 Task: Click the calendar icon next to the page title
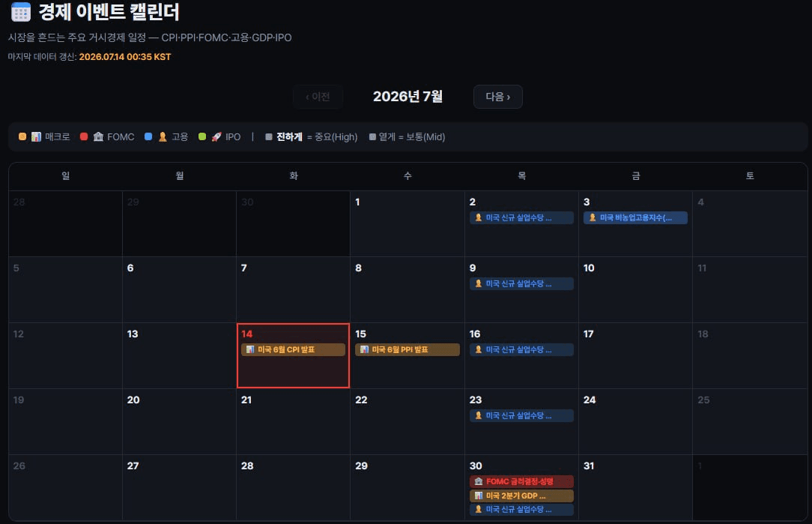click(21, 12)
